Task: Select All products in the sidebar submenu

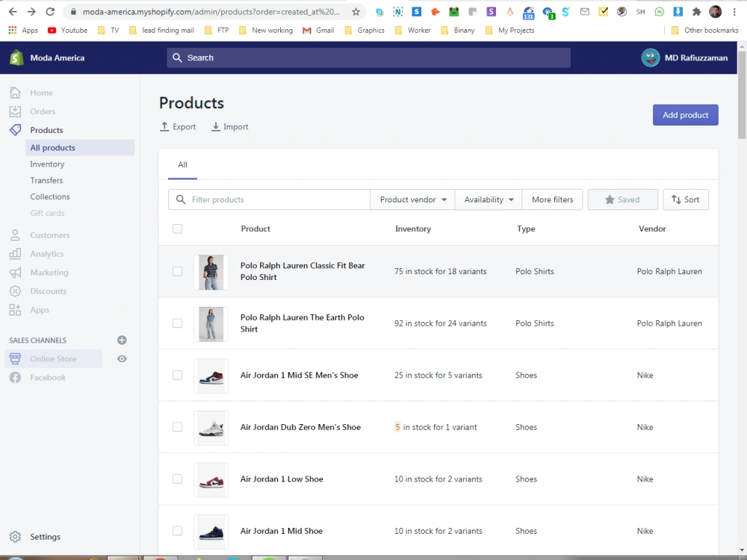Action: tap(80, 148)
